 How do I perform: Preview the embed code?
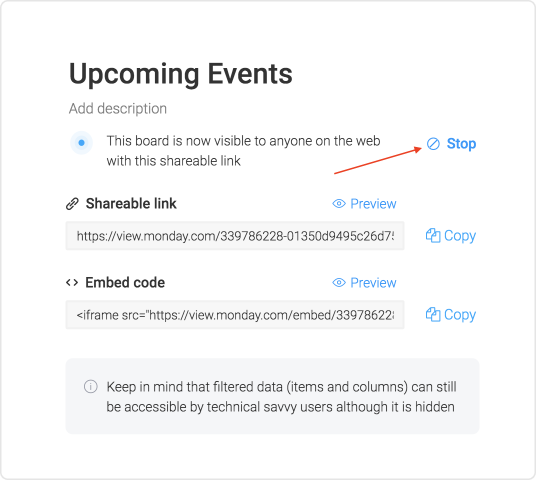click(364, 283)
